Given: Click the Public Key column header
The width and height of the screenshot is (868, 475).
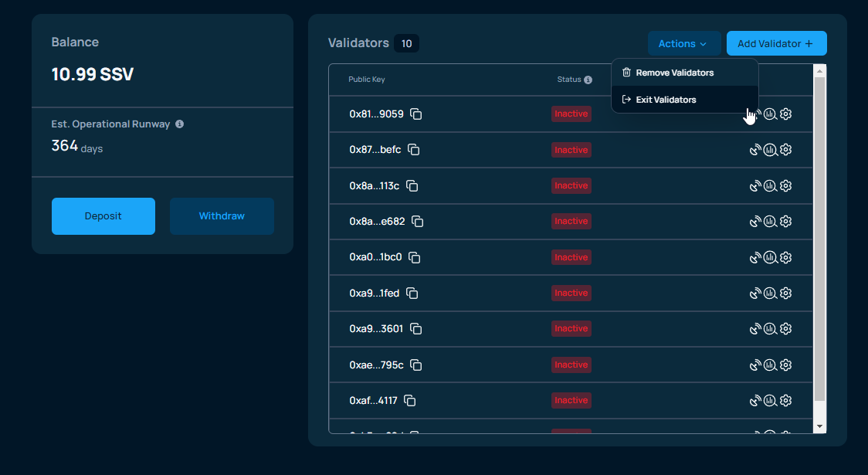Looking at the screenshot, I should point(367,79).
